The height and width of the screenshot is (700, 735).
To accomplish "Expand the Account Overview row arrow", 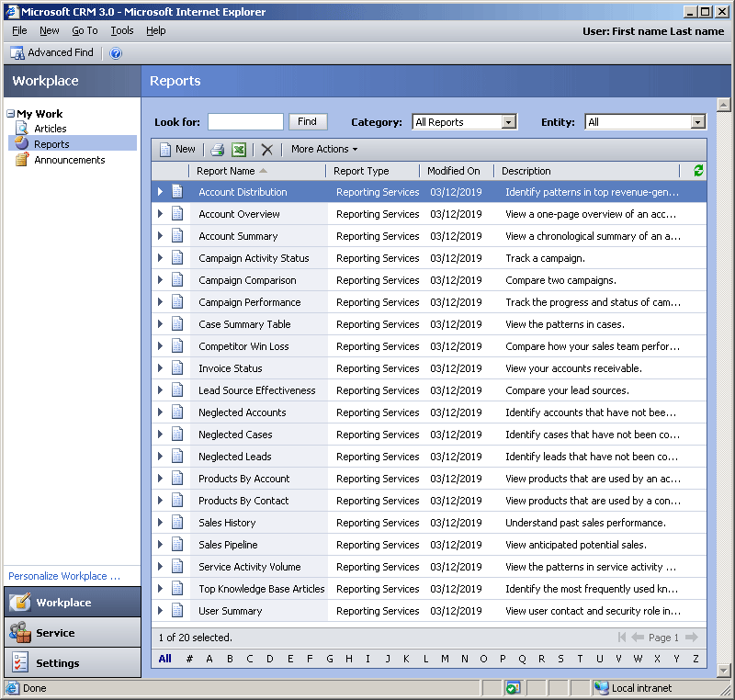I will coord(160,214).
